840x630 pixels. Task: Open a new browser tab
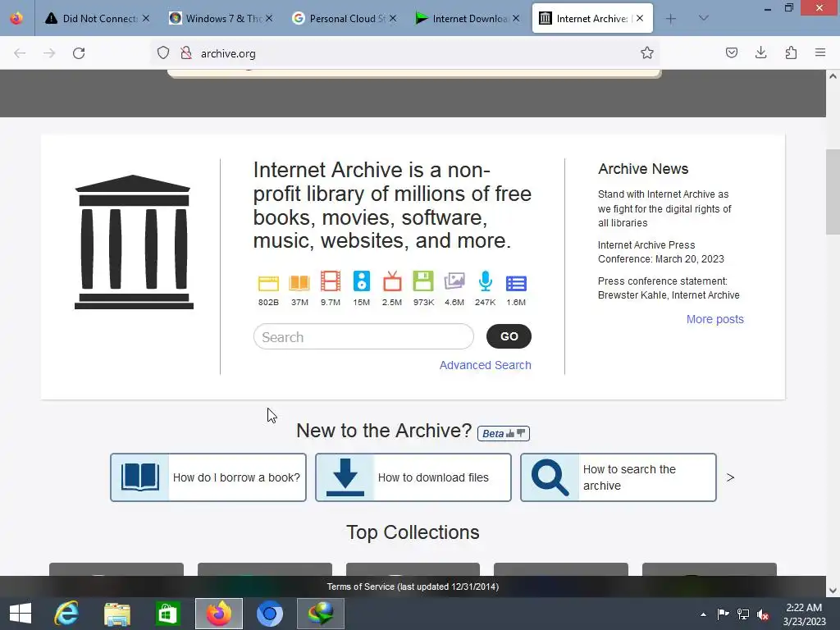tap(671, 19)
